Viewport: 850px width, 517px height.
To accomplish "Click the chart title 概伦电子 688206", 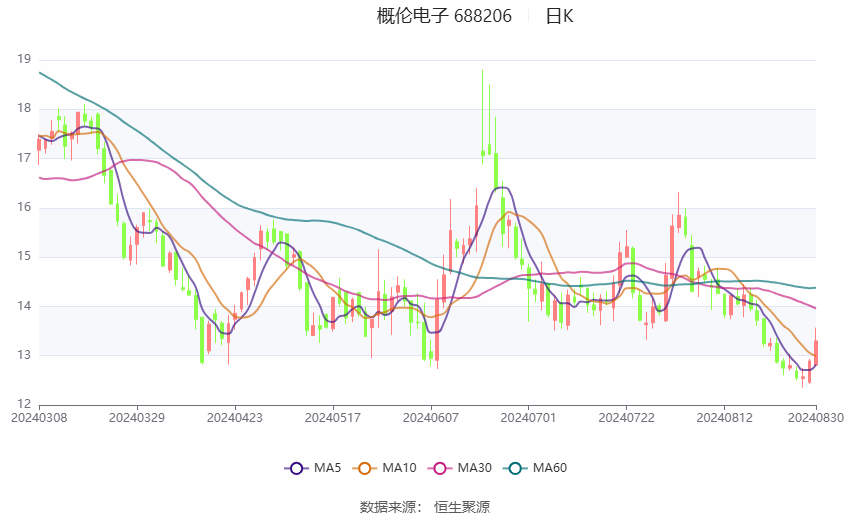I will [444, 16].
